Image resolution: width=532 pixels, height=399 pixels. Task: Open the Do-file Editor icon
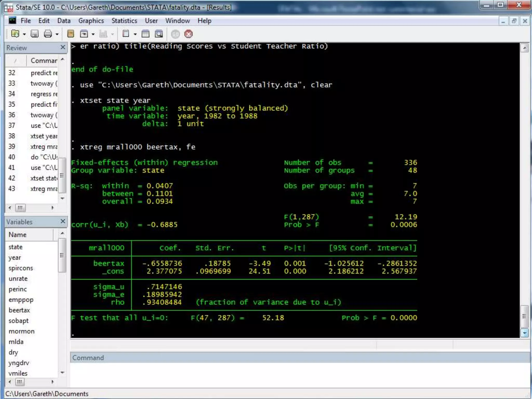pyautogui.click(x=126, y=34)
